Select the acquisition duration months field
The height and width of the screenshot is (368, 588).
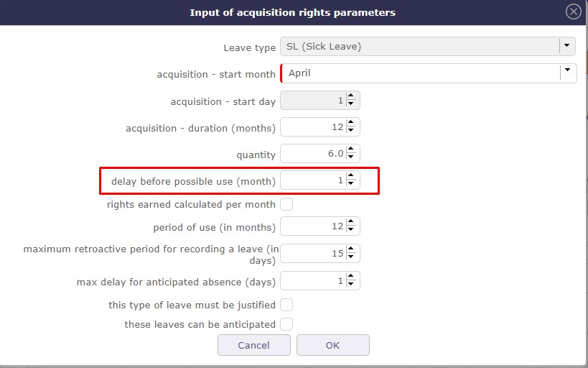point(312,127)
